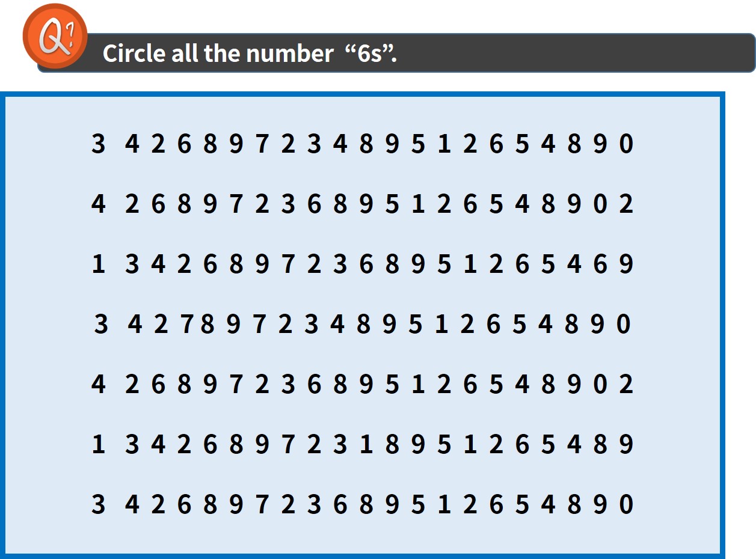Circle the last 6 in the third row
The width and height of the screenshot is (756, 559).
pyautogui.click(x=600, y=264)
